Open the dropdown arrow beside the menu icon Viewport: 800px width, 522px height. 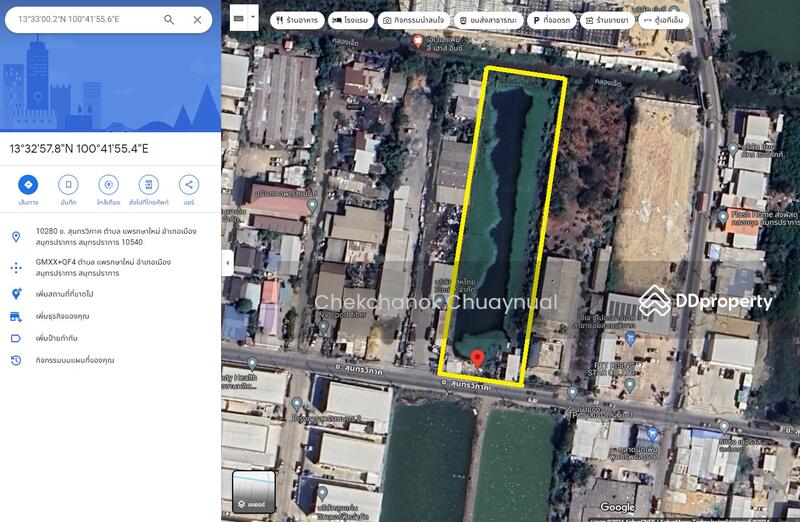[x=254, y=18]
